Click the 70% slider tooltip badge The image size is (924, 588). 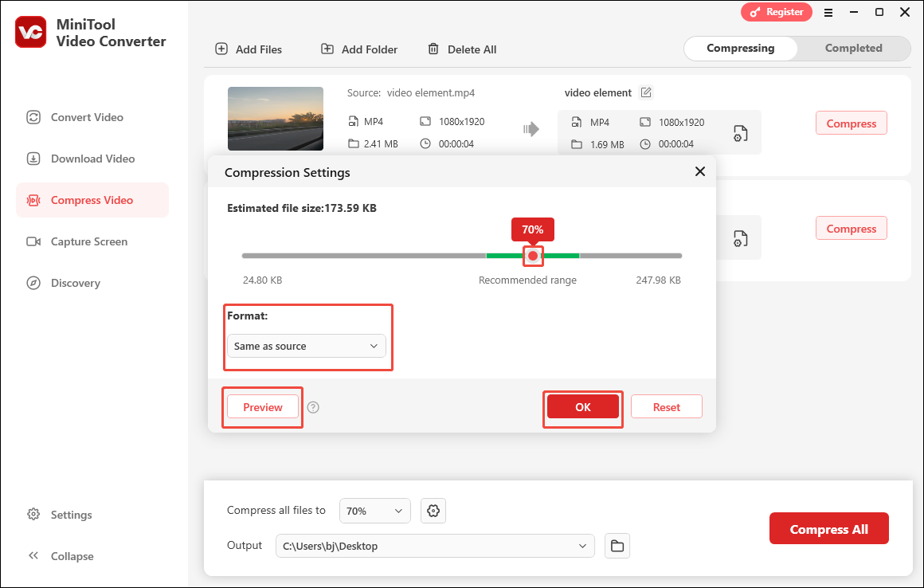click(533, 229)
